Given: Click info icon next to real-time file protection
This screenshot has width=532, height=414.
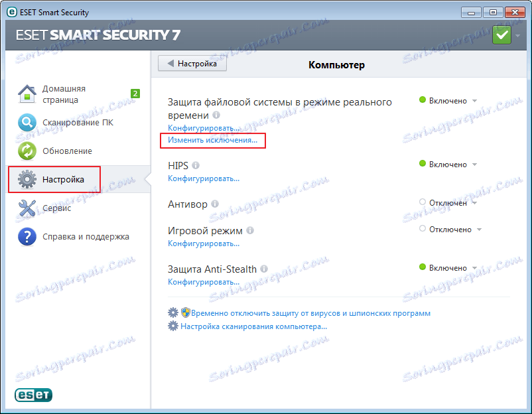Looking at the screenshot, I should point(216,115).
